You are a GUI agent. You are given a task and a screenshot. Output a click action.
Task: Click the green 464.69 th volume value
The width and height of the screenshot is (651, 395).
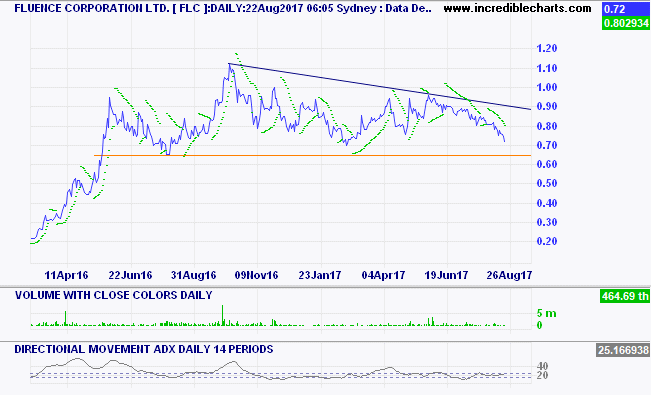(624, 296)
